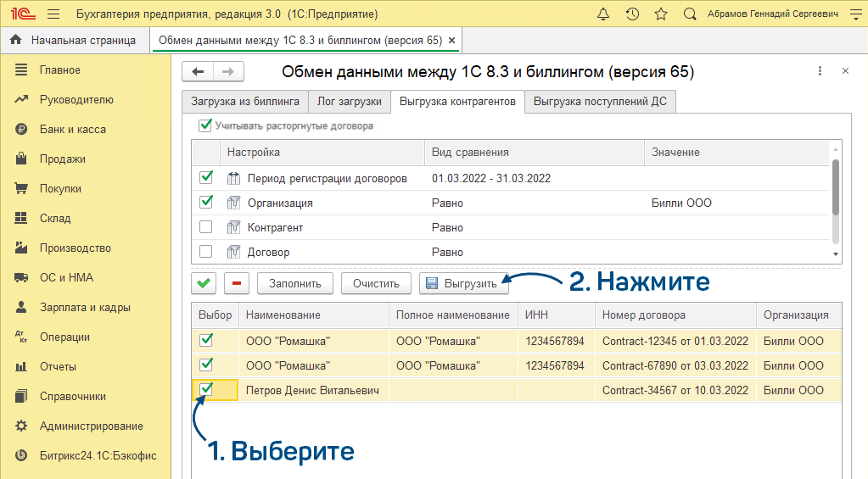Select the Выгрузка контрагентов tab
The width and height of the screenshot is (868, 479).
tap(458, 102)
